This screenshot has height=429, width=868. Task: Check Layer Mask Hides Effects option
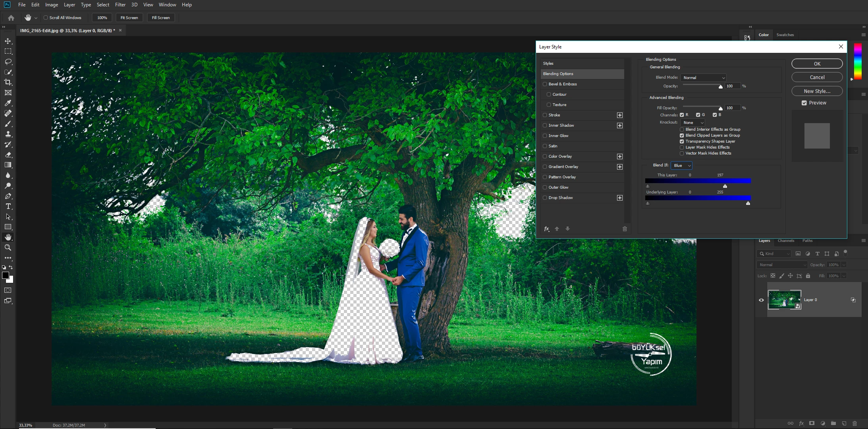682,147
